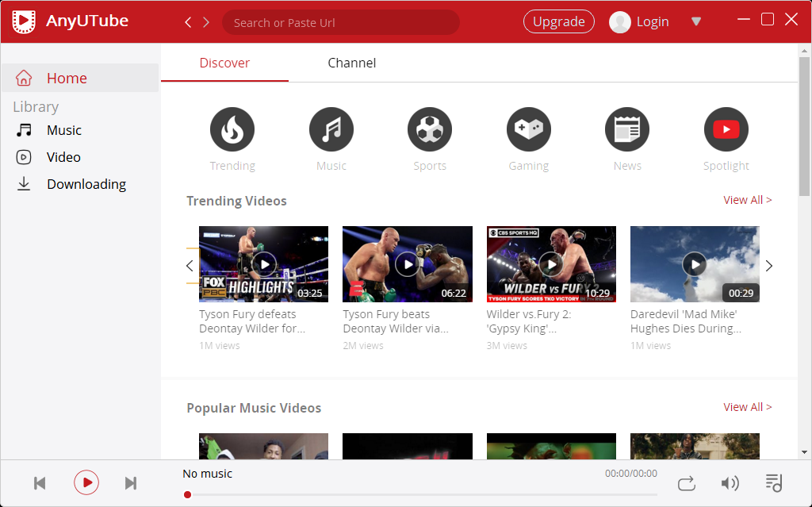812x507 pixels.
Task: Switch to the Discover tab
Action: pos(224,63)
